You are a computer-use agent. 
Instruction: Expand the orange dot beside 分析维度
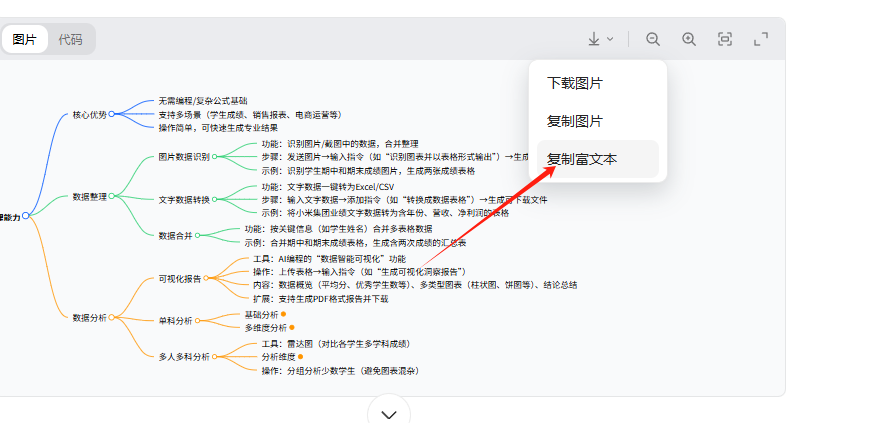[x=300, y=356]
